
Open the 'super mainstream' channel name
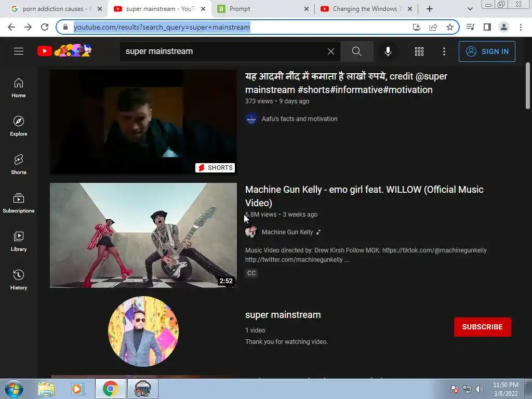click(x=283, y=314)
